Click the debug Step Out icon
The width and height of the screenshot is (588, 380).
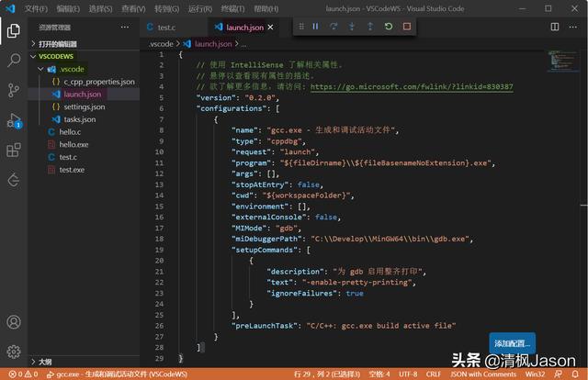370,27
